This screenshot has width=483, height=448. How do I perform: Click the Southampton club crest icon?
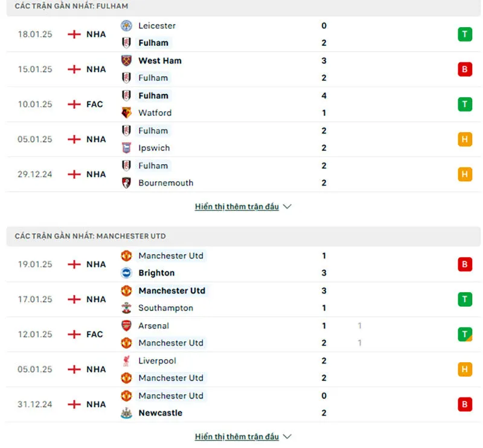[x=126, y=308]
